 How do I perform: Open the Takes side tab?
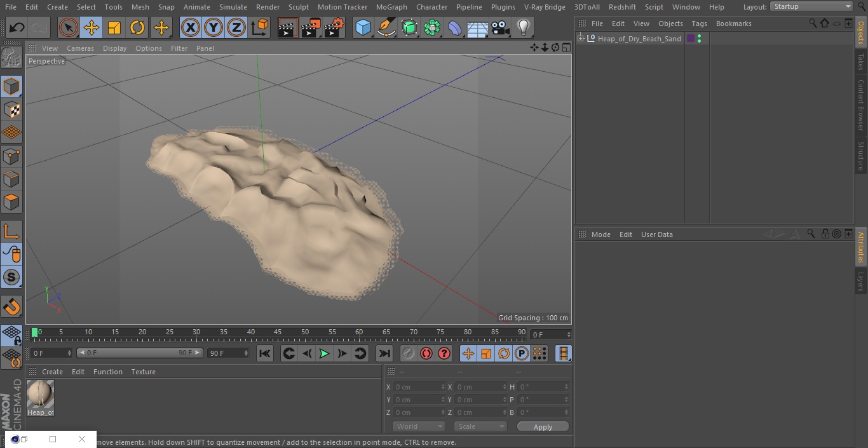pos(861,62)
